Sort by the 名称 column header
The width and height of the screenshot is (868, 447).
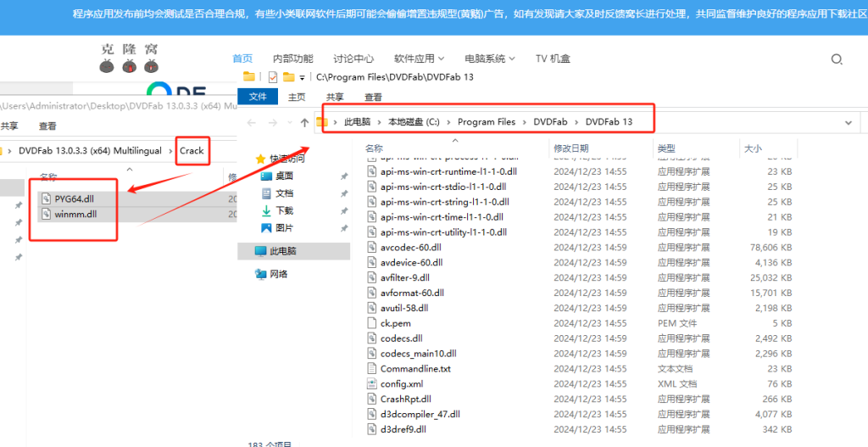click(x=374, y=148)
